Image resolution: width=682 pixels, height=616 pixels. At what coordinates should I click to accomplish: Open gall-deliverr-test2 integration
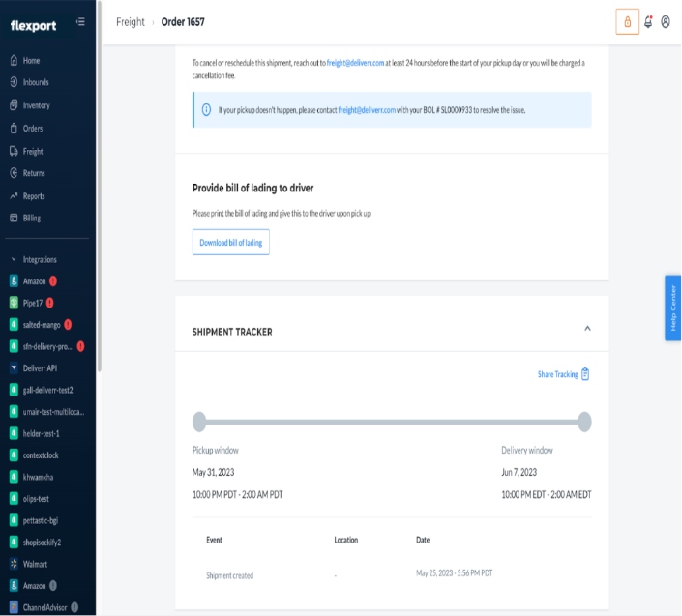(x=47, y=390)
